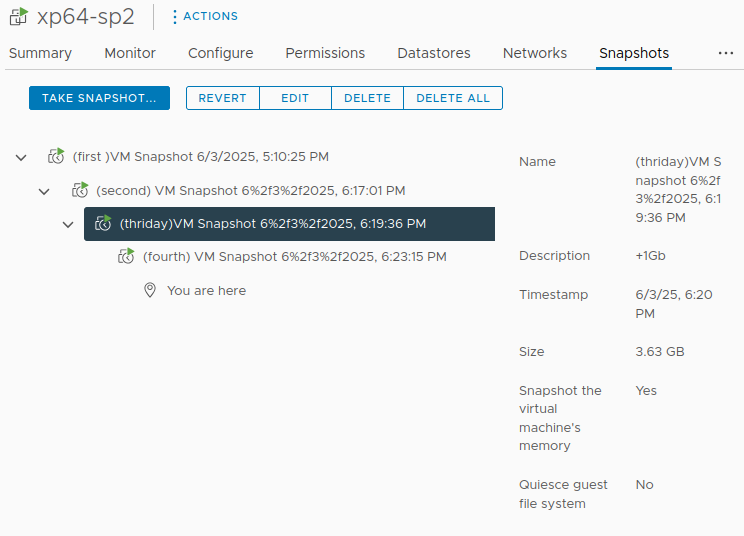
Task: Click the thriday snapshot's clock icon
Action: coord(103,224)
